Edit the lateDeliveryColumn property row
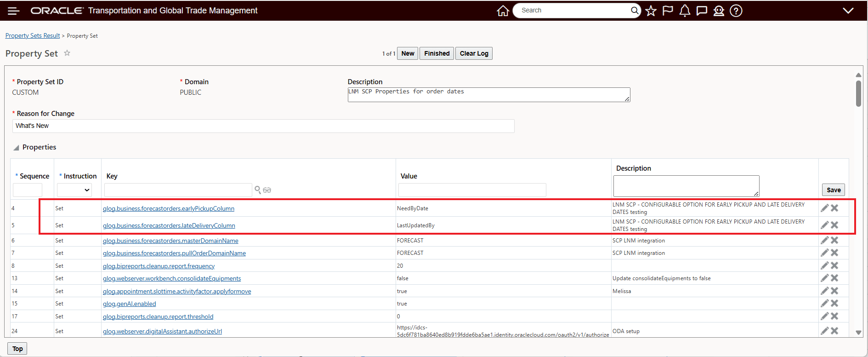868x357 pixels. [x=825, y=225]
